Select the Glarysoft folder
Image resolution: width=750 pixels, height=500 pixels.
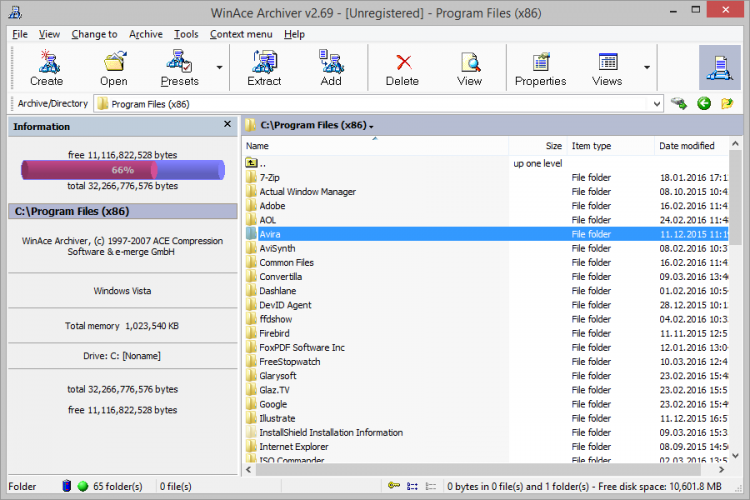(x=278, y=376)
